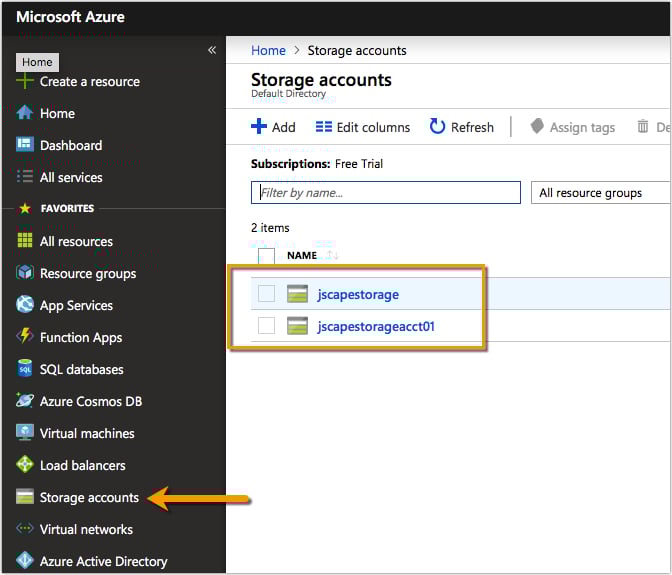Open the jscapestorageacct01 storage account link

375,326
